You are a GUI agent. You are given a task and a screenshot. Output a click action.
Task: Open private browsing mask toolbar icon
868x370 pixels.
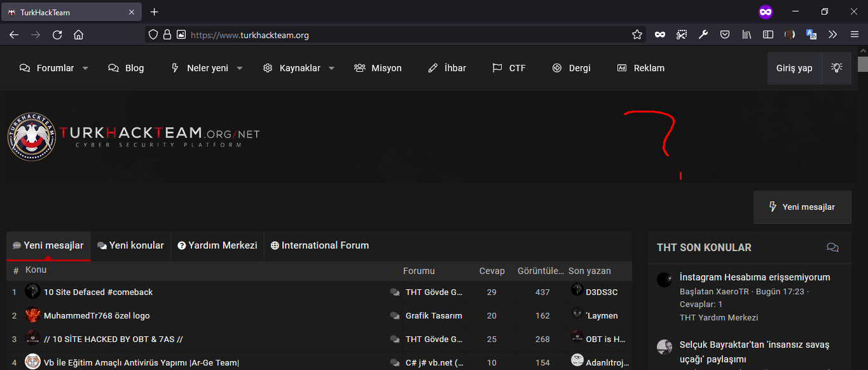click(x=660, y=35)
